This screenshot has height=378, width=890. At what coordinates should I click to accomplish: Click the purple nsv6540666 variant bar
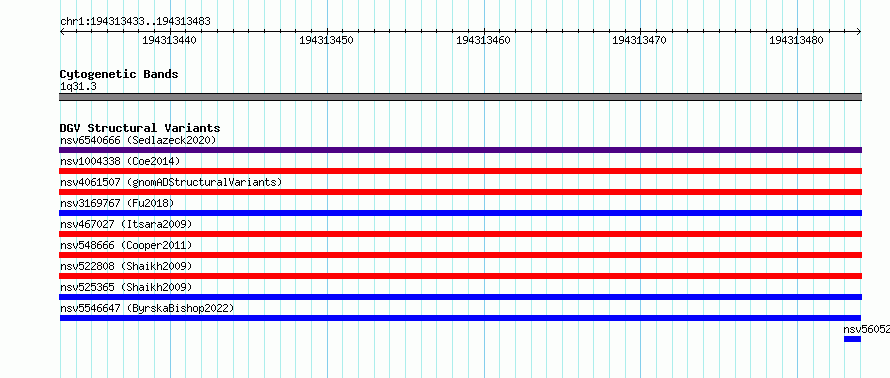(x=460, y=150)
